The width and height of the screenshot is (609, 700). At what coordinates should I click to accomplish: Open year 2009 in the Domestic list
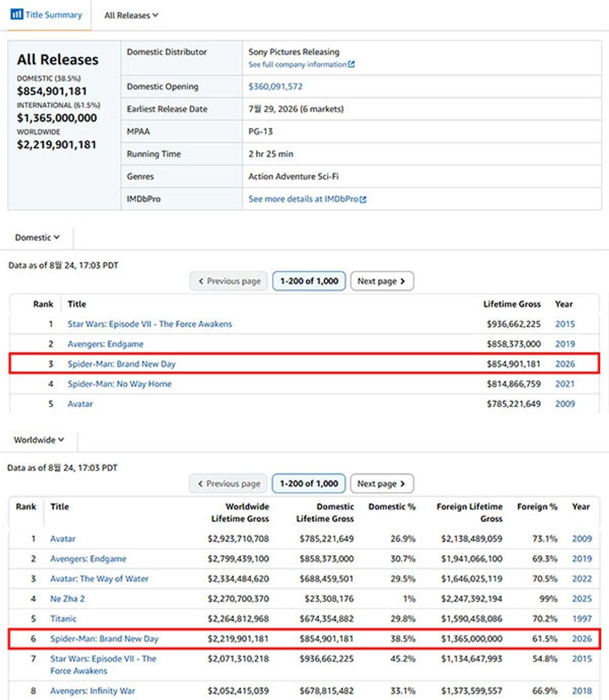565,404
